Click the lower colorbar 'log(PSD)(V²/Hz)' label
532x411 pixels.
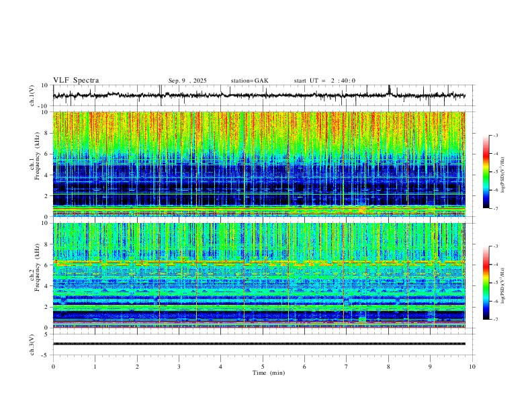pyautogui.click(x=503, y=286)
